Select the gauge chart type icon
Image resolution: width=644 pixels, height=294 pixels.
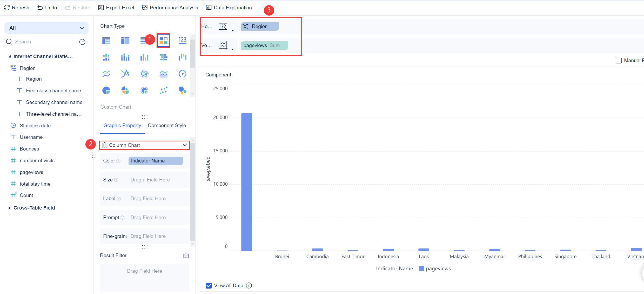pos(182,74)
